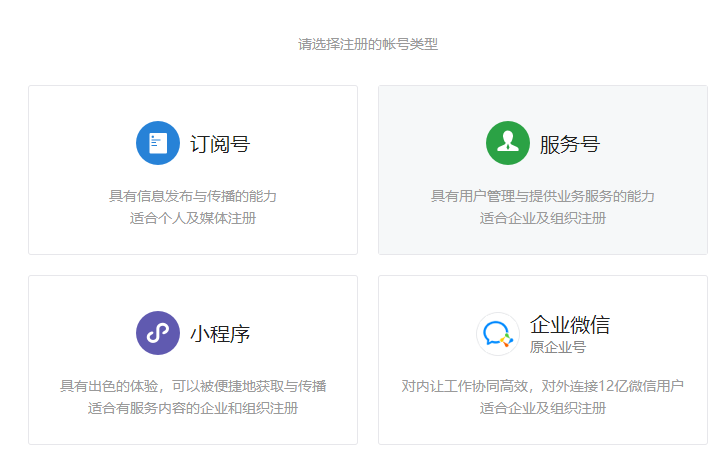The height and width of the screenshot is (470, 724).
Task: Click the text 对内让工作协同高效，对外连接12亿微信用户
Action: 543,386
